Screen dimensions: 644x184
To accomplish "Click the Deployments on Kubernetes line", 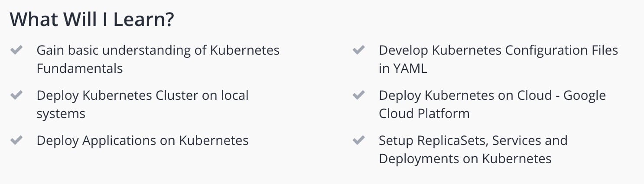I will (x=465, y=159).
